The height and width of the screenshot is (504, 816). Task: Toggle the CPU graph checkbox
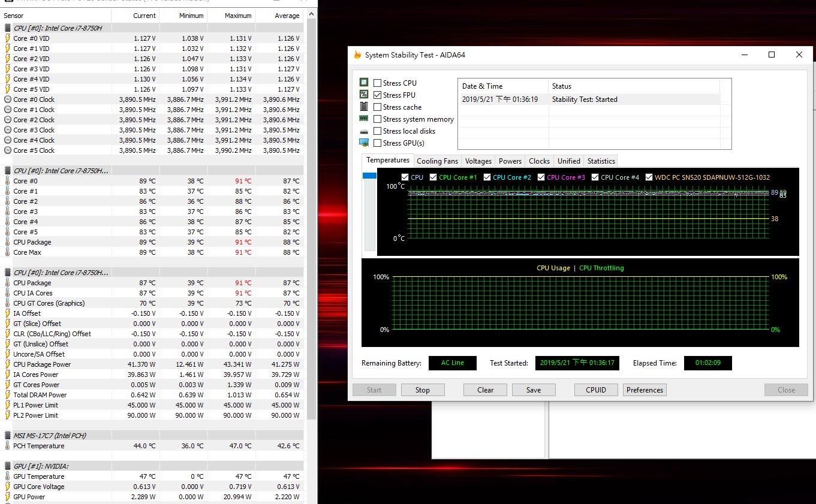405,177
